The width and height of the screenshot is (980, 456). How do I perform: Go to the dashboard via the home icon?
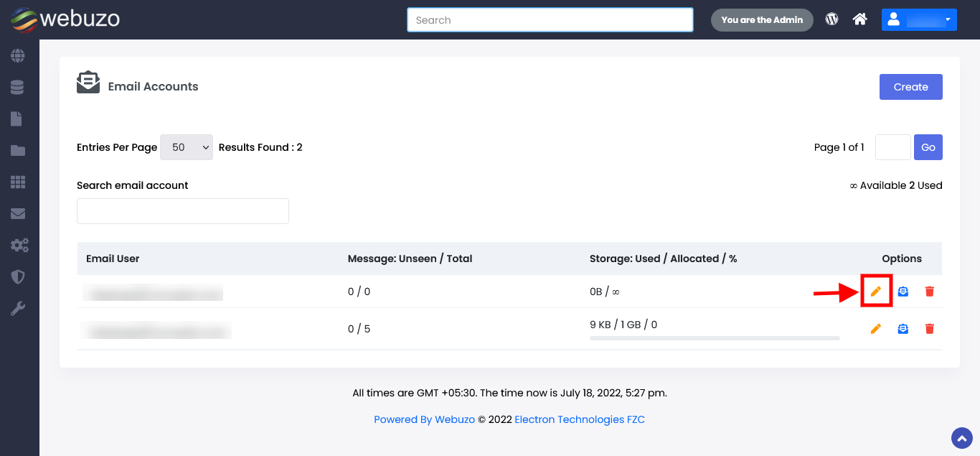point(859,19)
